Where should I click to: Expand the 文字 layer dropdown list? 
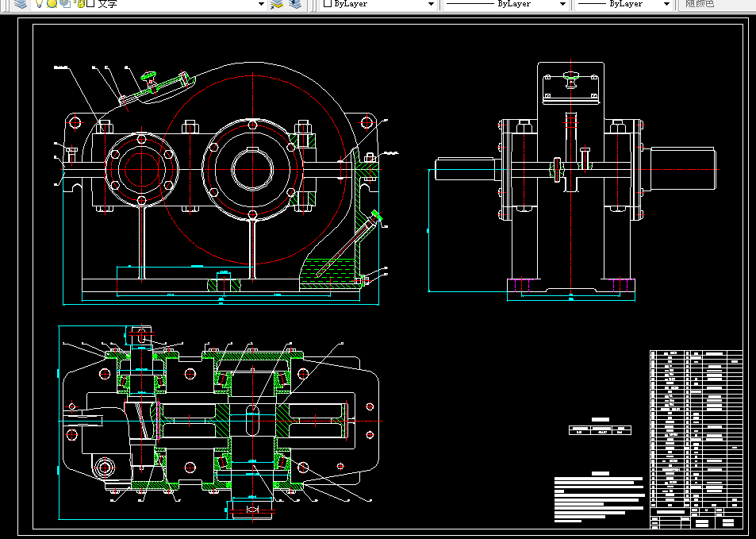(x=261, y=4)
